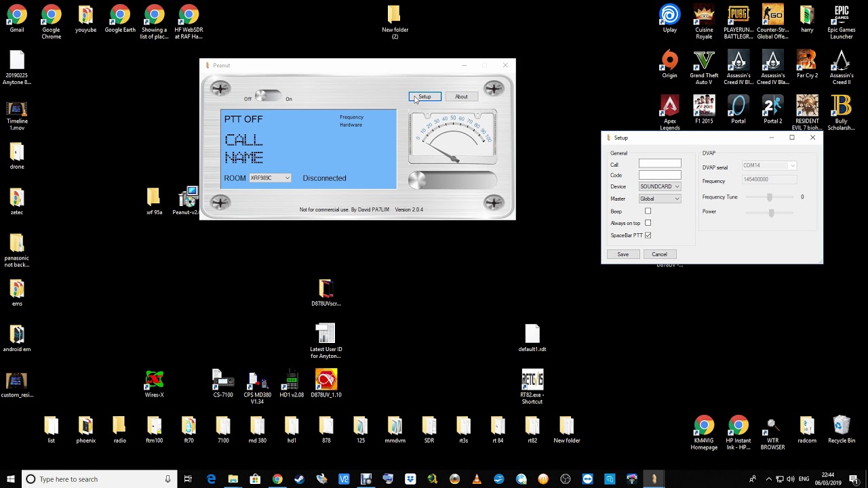Screen dimensions: 868x488
Task: Toggle the Peanut Off/On power switch
Action: point(267,96)
